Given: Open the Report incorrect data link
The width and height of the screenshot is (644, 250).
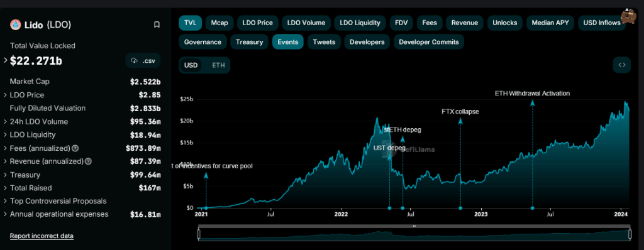Looking at the screenshot, I should point(42,236).
